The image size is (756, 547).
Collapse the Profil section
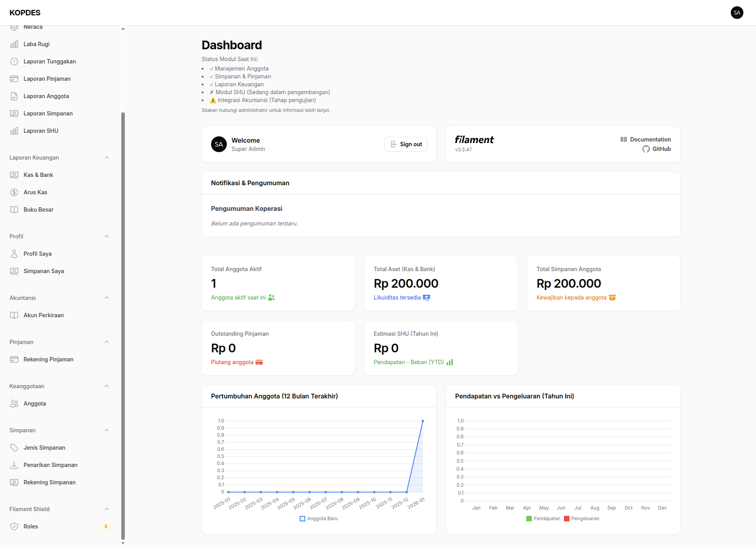coord(107,236)
